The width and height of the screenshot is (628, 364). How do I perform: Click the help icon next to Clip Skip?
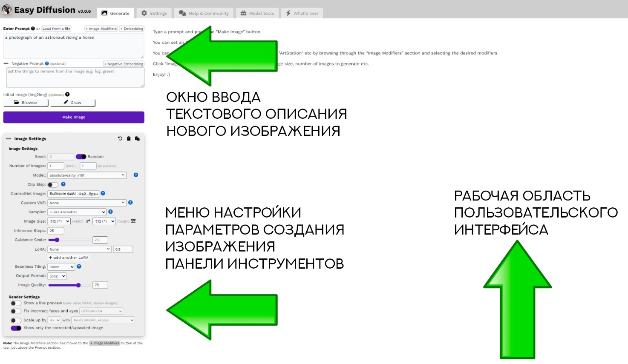pyautogui.click(x=63, y=184)
